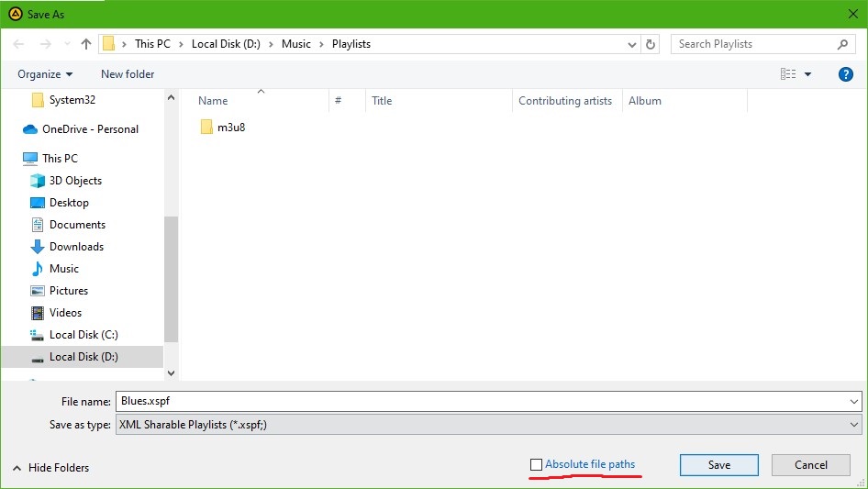Open the Organize menu
868x489 pixels.
pos(45,74)
